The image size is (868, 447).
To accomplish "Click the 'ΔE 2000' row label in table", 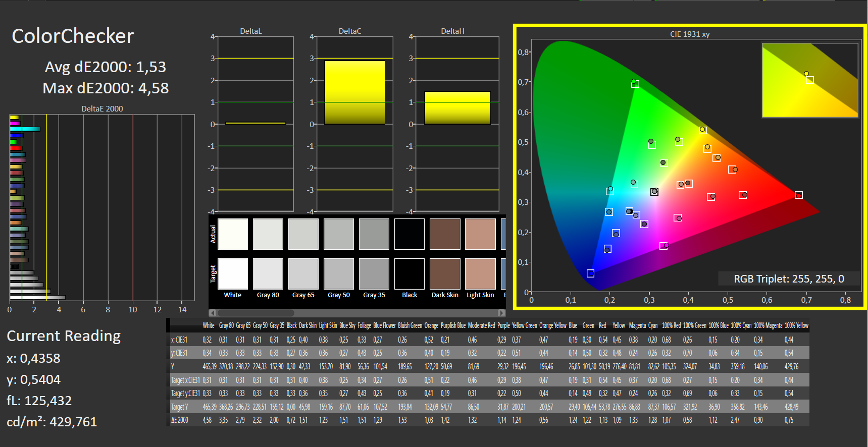I will (x=180, y=420).
